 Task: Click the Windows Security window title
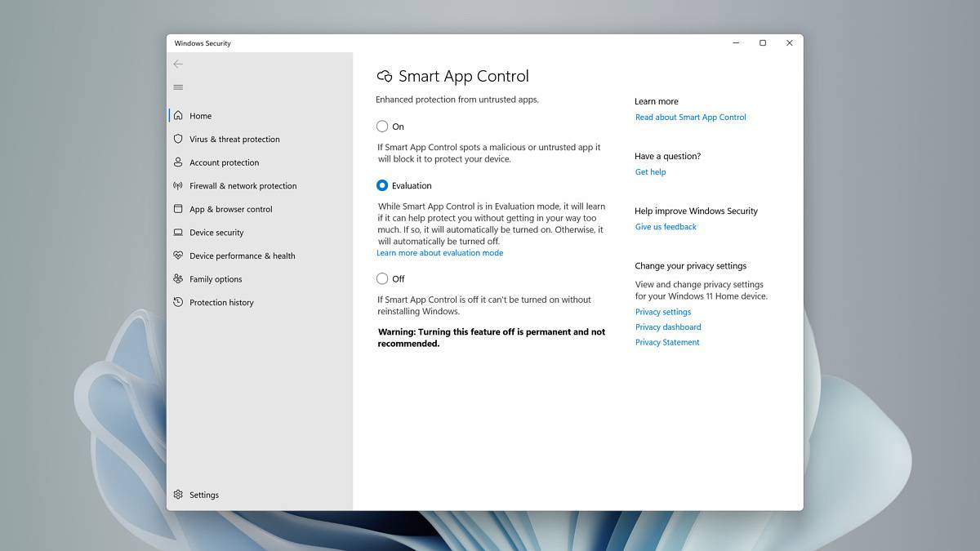point(203,43)
